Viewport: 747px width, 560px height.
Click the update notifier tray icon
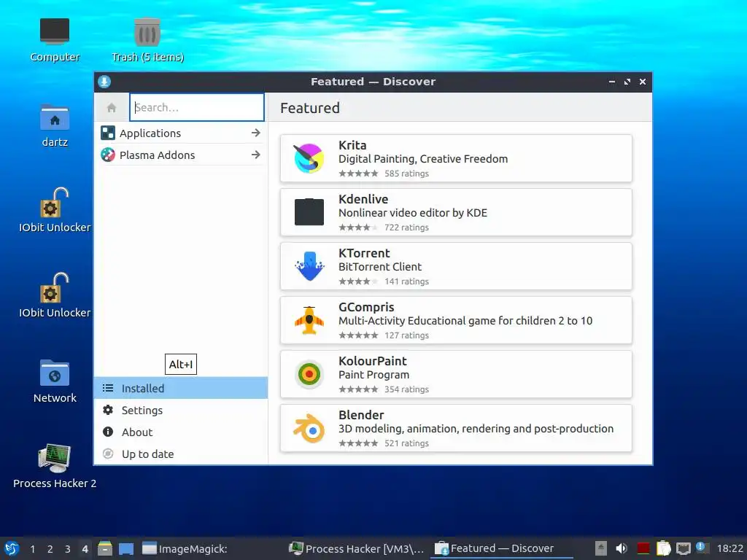(701, 548)
